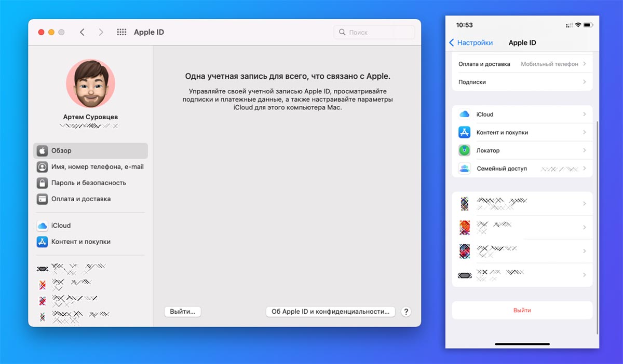Click the back arrow in Mac toolbar

click(82, 32)
